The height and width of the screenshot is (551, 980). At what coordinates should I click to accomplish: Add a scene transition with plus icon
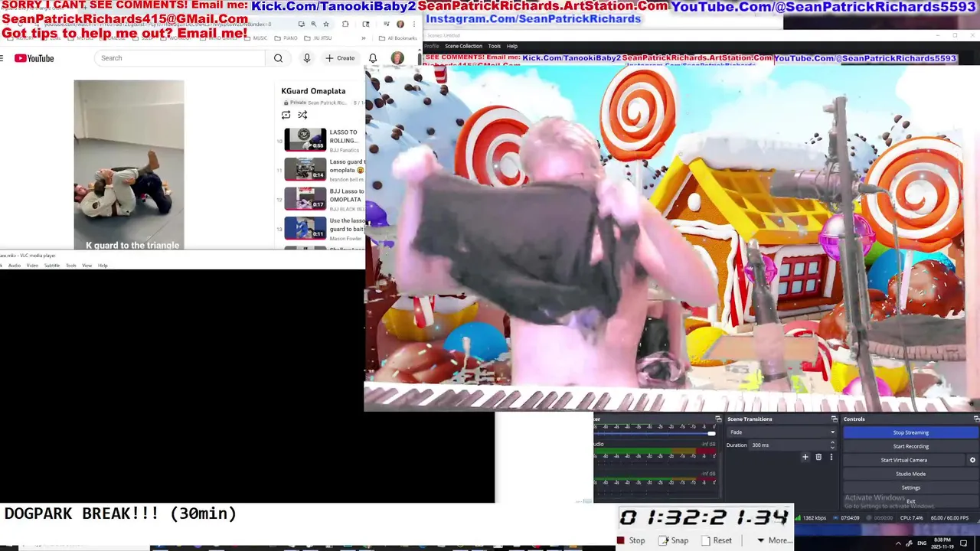[x=805, y=457]
